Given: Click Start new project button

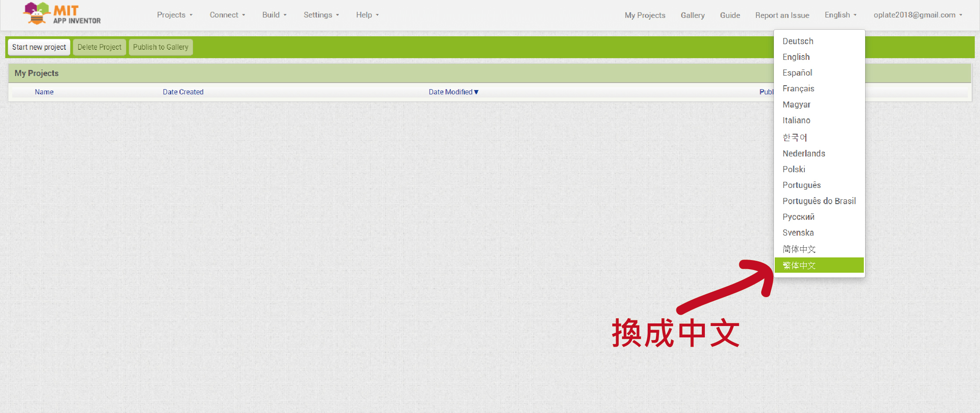Looking at the screenshot, I should click(x=39, y=47).
